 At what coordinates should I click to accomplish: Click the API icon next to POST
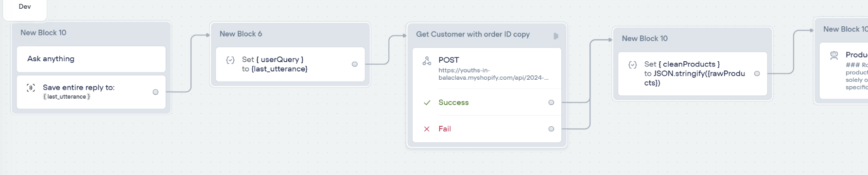(427, 61)
